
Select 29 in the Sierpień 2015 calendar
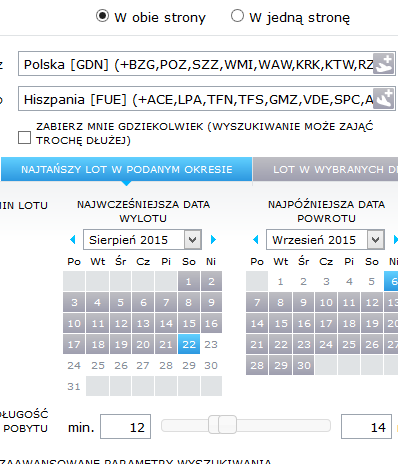coord(189,365)
